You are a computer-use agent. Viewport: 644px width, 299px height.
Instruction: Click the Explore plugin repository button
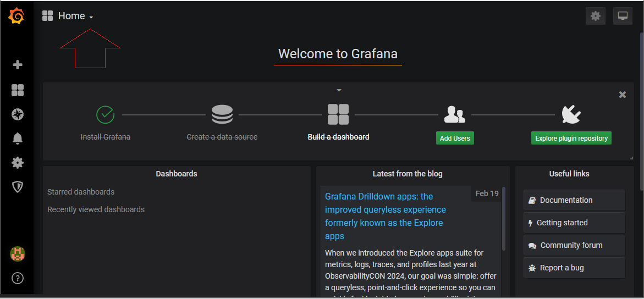[x=571, y=138]
